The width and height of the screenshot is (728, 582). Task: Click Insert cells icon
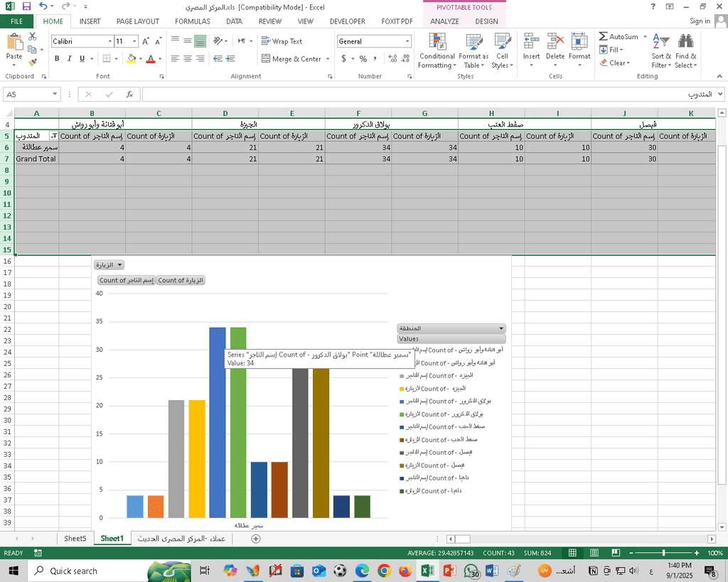click(x=531, y=47)
